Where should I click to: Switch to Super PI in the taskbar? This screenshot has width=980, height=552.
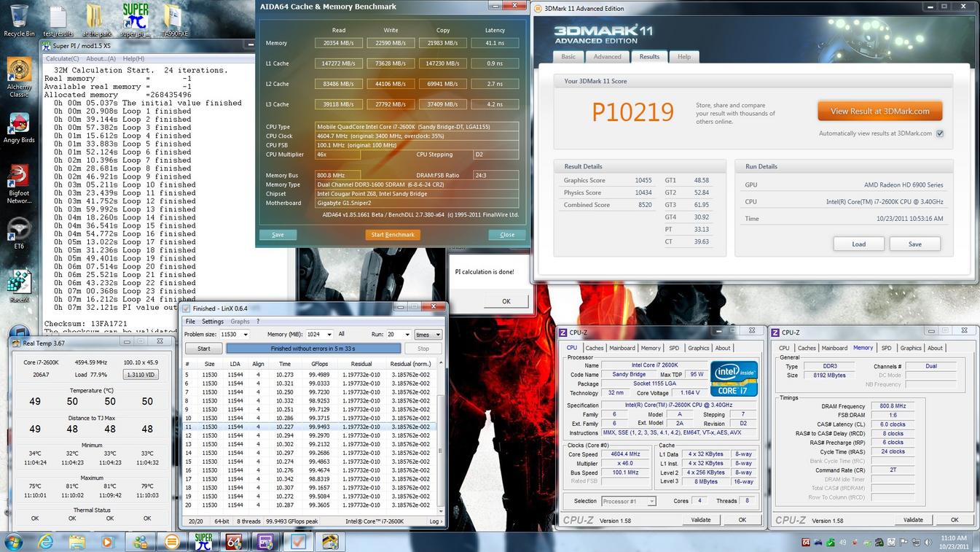tap(204, 542)
